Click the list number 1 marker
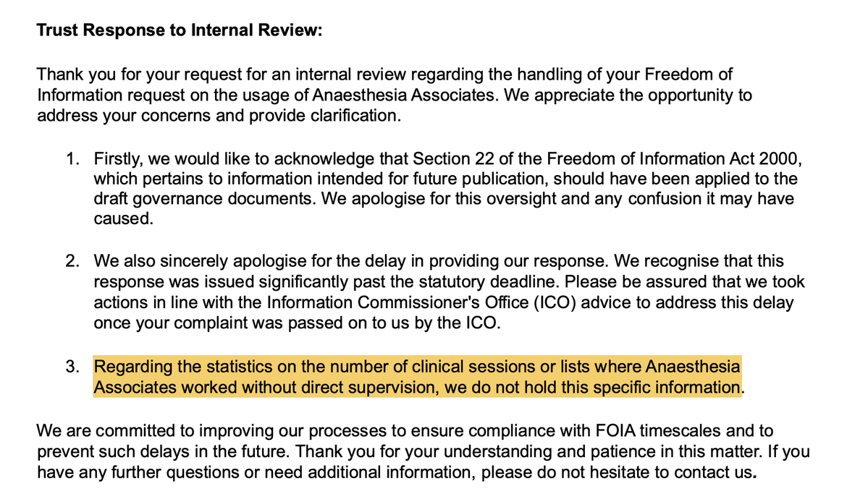 point(72,158)
